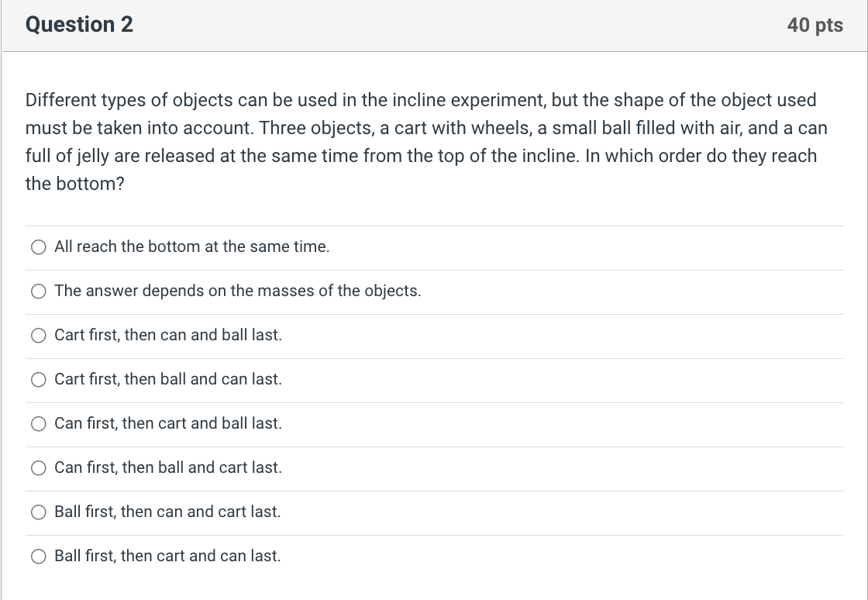Pick radio for 'Cart first, then ball and can last'
This screenshot has width=868, height=600.
38,380
